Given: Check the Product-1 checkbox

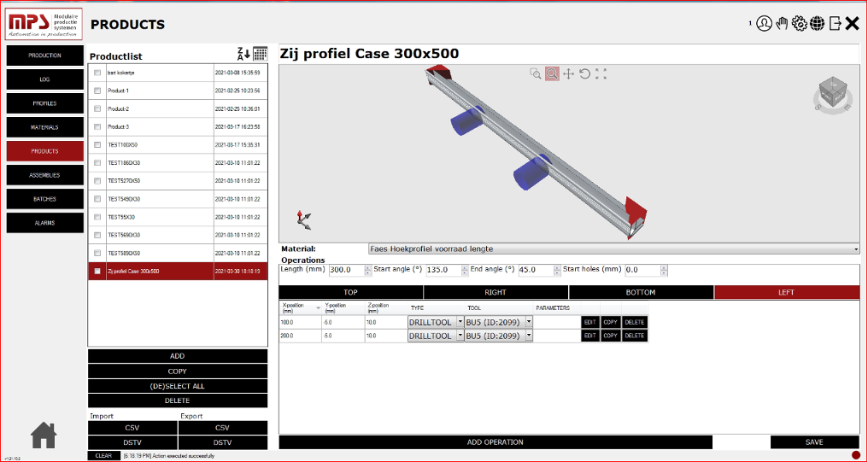Looking at the screenshot, I should pos(97,91).
